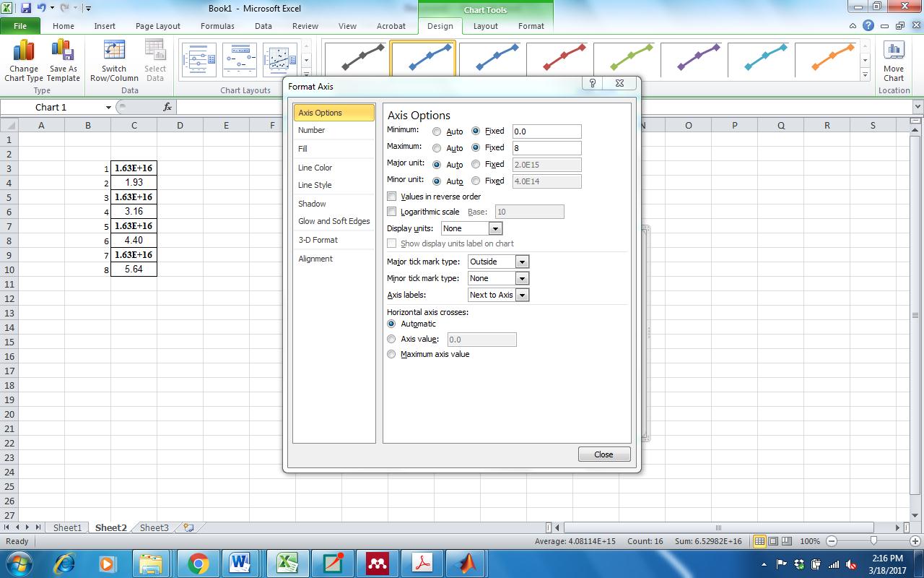The height and width of the screenshot is (578, 924).
Task: Close the Format Axis dialog
Action: tap(603, 454)
